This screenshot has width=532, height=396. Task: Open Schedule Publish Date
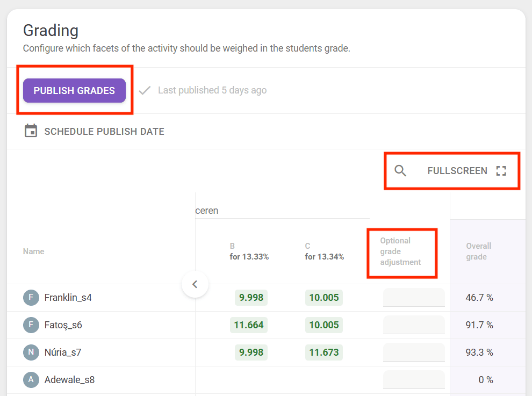pos(104,131)
